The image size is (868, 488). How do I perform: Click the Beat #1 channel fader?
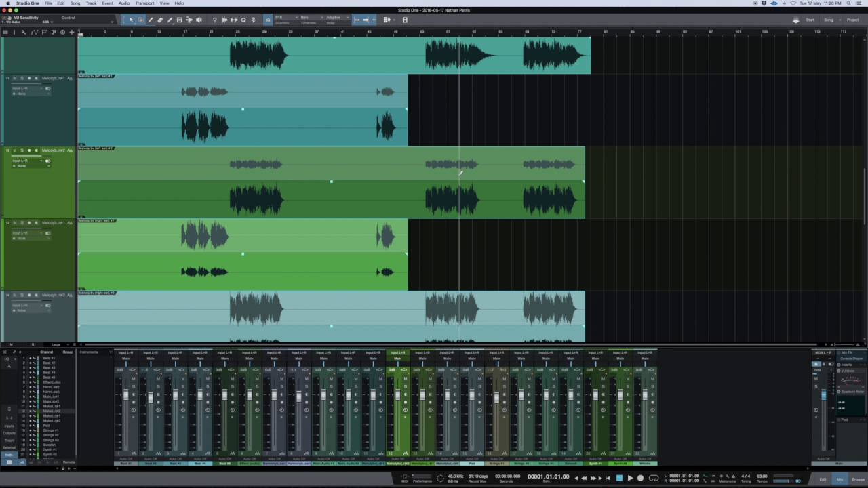(x=126, y=394)
